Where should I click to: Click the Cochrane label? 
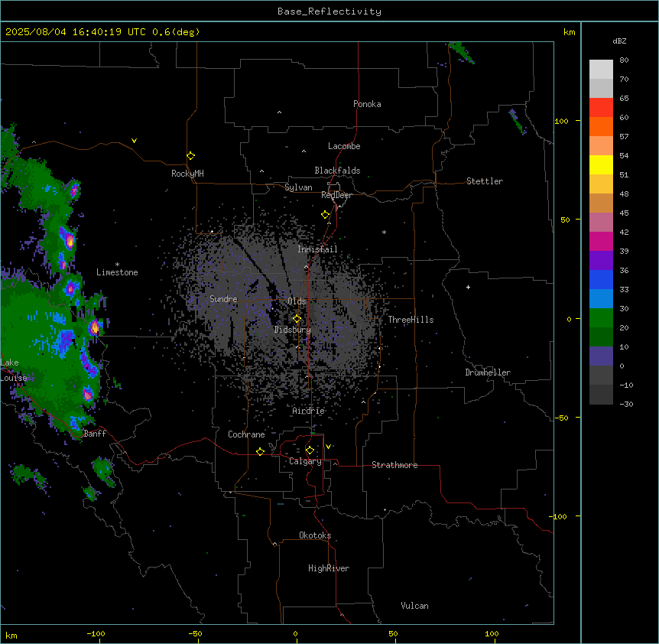tap(246, 434)
